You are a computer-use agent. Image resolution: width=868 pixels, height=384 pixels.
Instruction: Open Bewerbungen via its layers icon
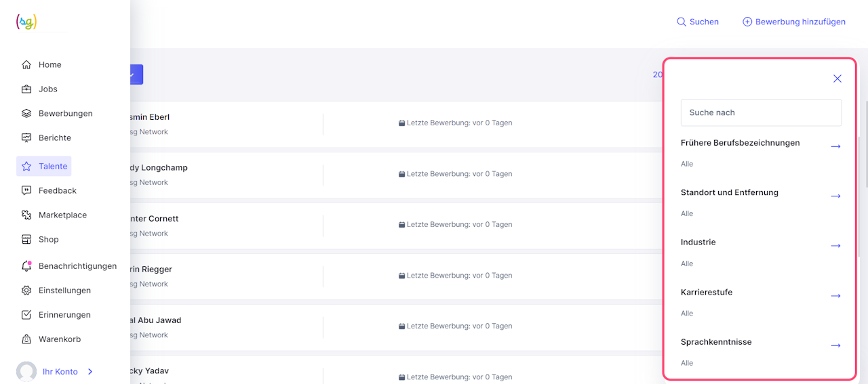click(26, 114)
